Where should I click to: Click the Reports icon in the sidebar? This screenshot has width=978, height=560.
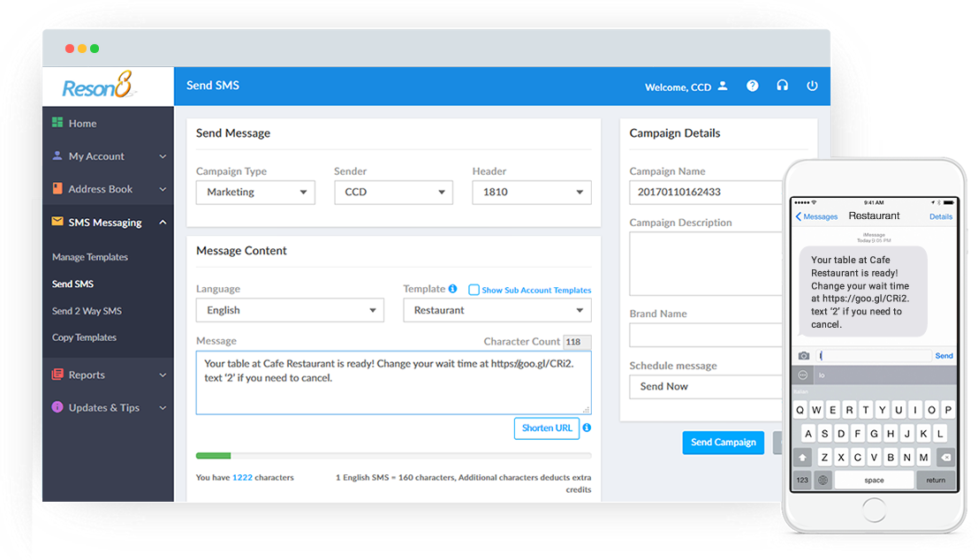tap(58, 375)
